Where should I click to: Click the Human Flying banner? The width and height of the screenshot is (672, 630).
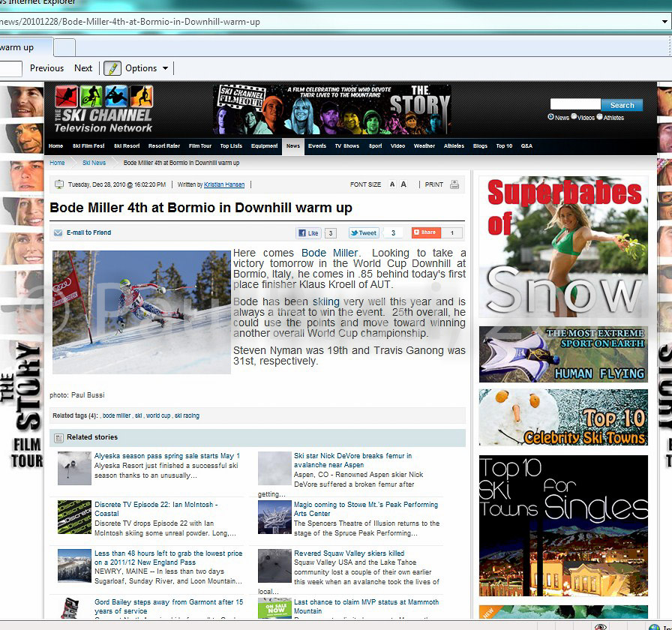click(x=563, y=354)
